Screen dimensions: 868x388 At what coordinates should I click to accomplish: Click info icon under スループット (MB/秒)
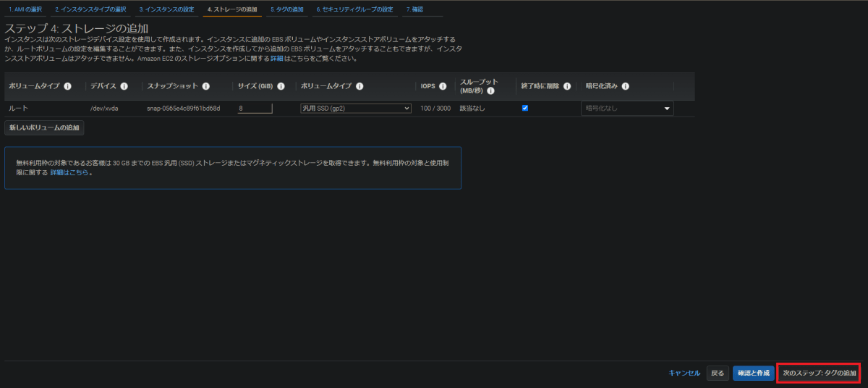tap(490, 91)
